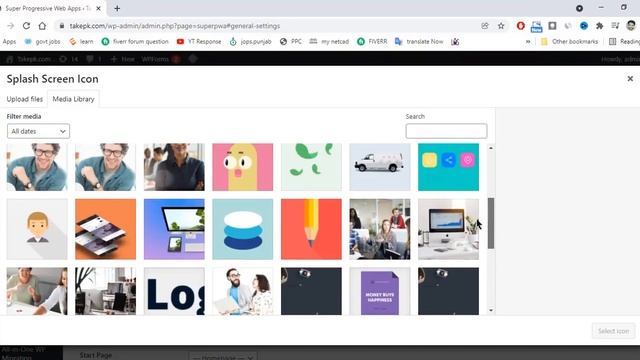Bookmark this page with the star icon
640x360 pixels.
pyautogui.click(x=501, y=26)
